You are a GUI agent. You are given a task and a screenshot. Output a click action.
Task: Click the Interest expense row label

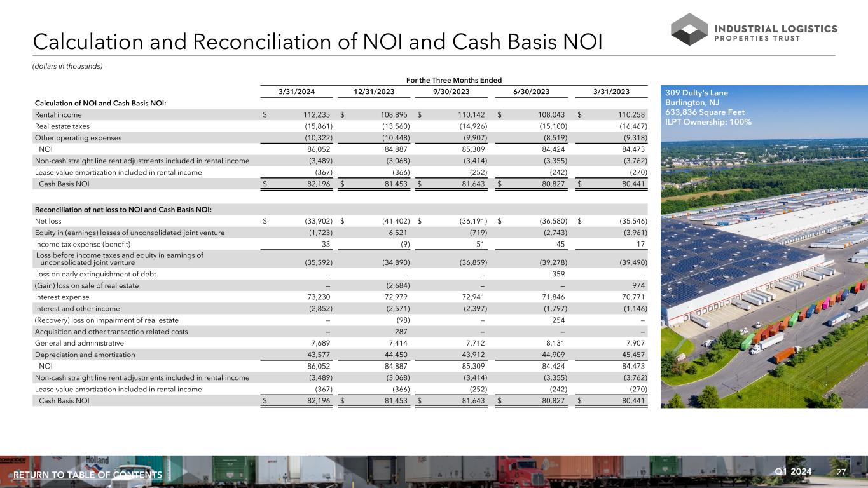point(59,297)
